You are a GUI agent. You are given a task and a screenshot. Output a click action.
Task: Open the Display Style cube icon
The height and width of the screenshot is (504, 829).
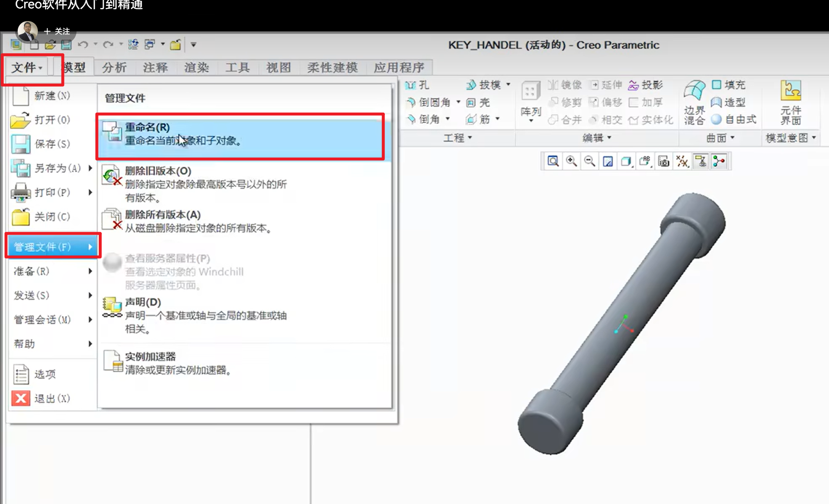(626, 161)
